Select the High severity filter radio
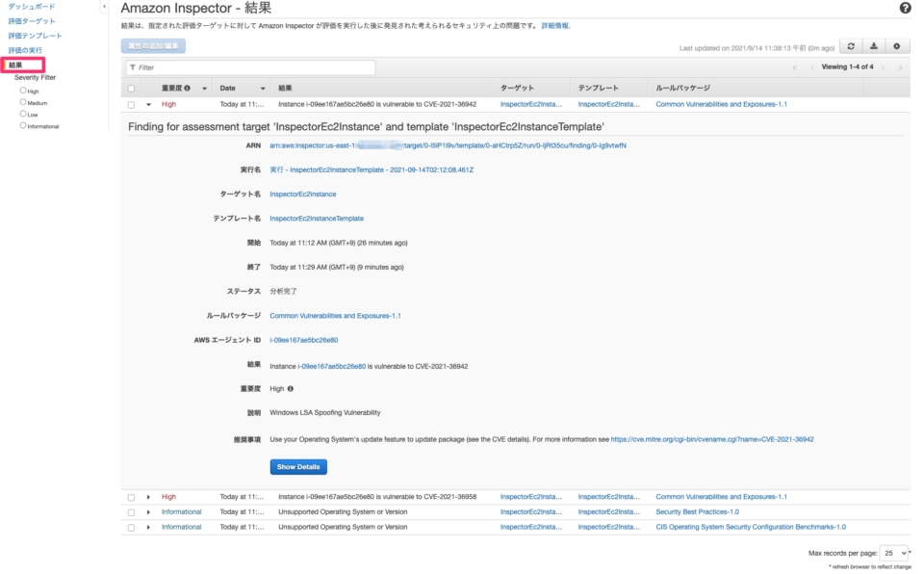The image size is (924, 574). pyautogui.click(x=23, y=91)
